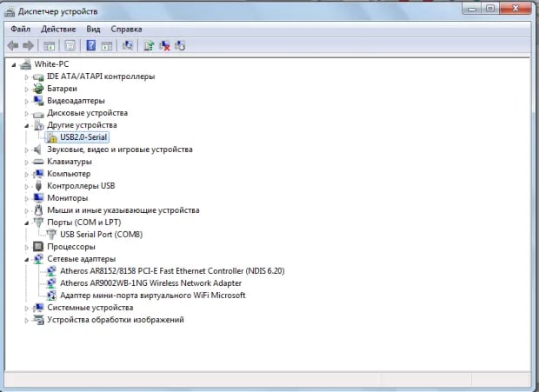
Task: Click the Back arrow in toolbar
Action: pos(13,45)
